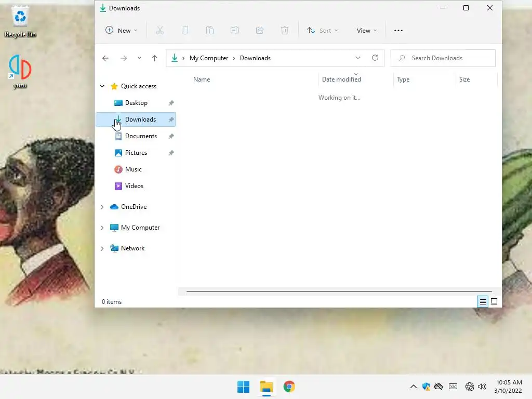
Task: Expand the Network tree node
Action: (102, 248)
